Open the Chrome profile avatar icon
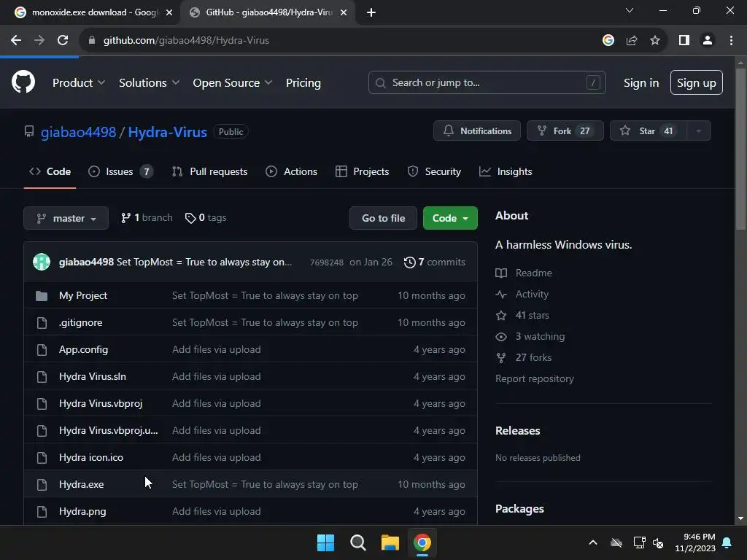This screenshot has height=560, width=747. pyautogui.click(x=708, y=41)
